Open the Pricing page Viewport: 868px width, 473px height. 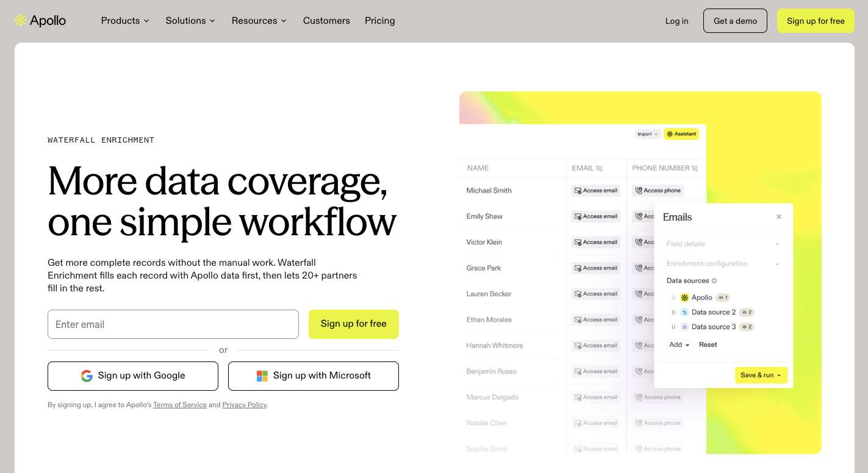click(x=380, y=21)
